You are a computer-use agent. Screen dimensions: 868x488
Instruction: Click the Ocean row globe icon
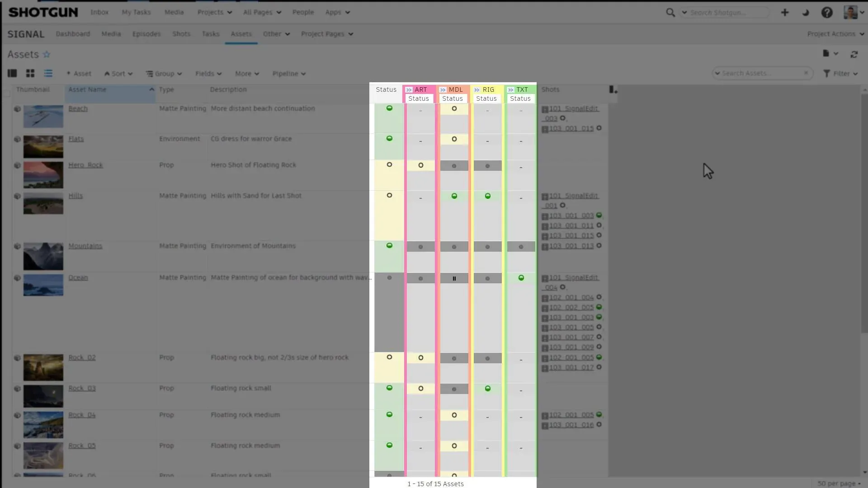[x=17, y=278]
